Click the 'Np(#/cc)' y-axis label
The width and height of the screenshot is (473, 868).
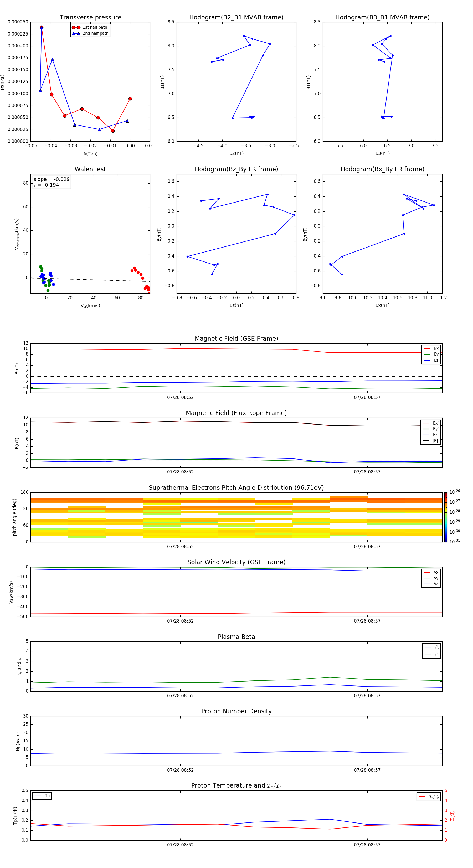click(x=18, y=741)
